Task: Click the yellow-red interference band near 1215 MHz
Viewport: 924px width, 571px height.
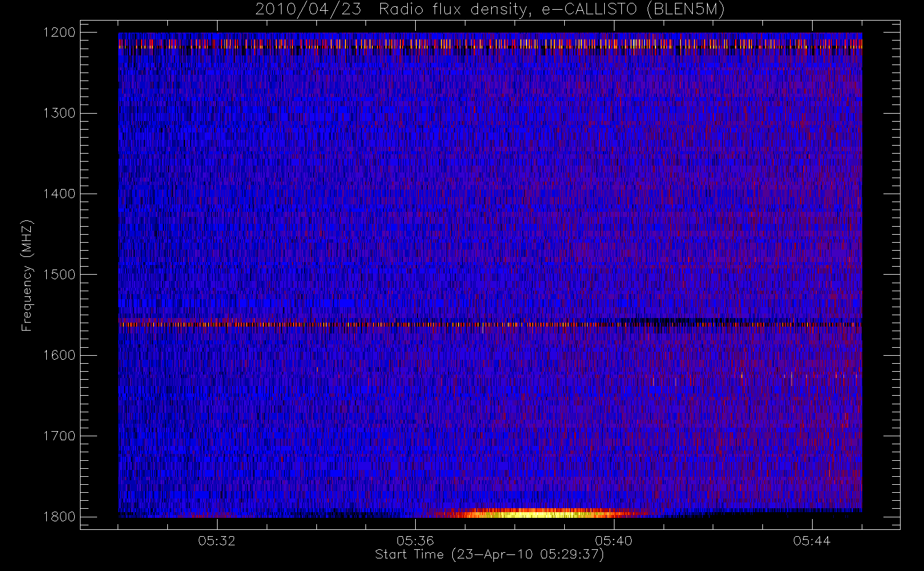Action: 490,43
